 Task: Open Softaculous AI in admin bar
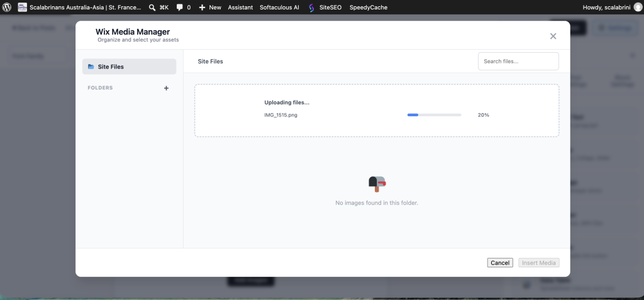click(x=279, y=8)
